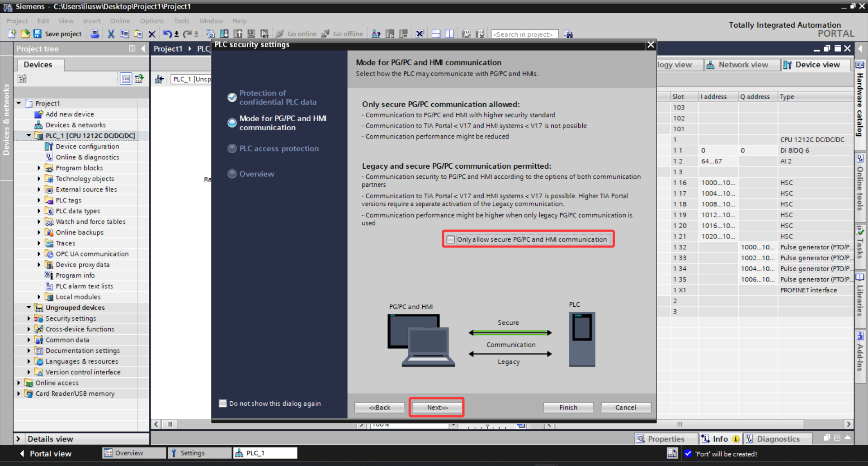Click the Compile toolbar icon
This screenshot has height=466, width=868.
210,34
